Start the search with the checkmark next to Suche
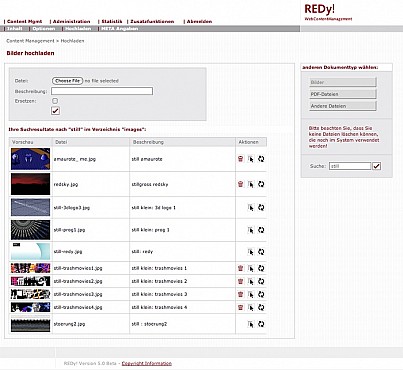Image resolution: width=403 pixels, height=370 pixels. (376, 166)
